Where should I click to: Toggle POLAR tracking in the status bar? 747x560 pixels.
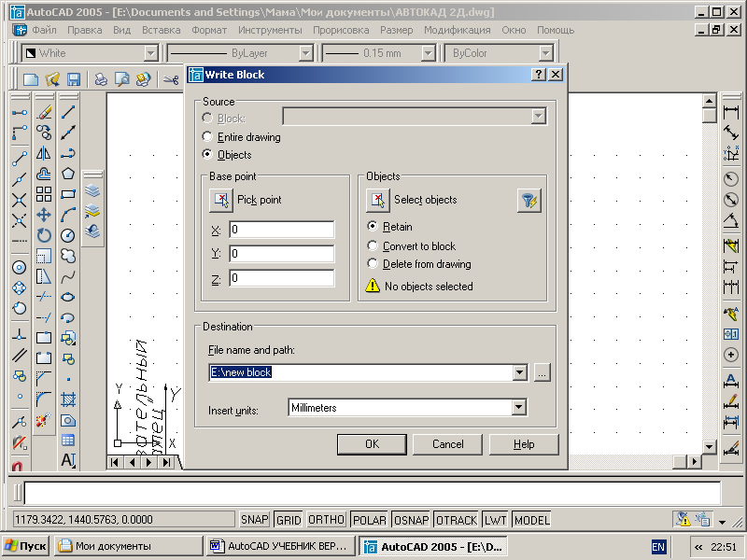[369, 519]
